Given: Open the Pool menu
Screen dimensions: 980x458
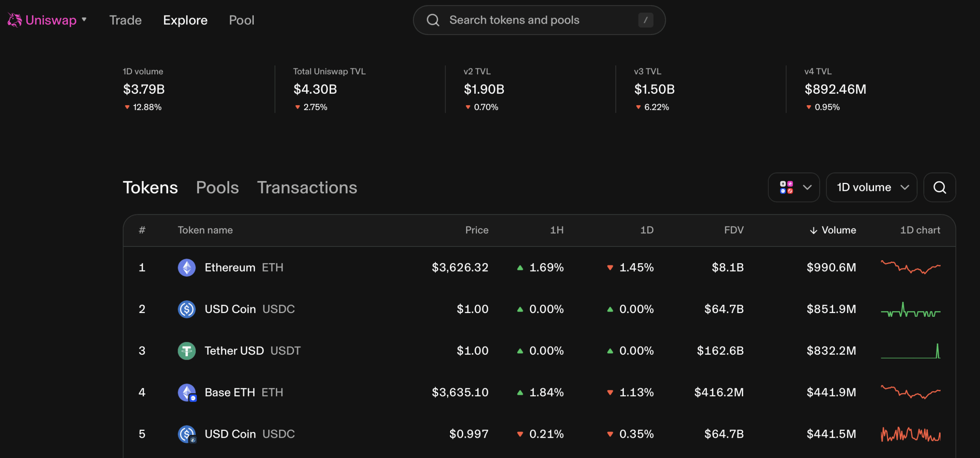Looking at the screenshot, I should tap(242, 20).
